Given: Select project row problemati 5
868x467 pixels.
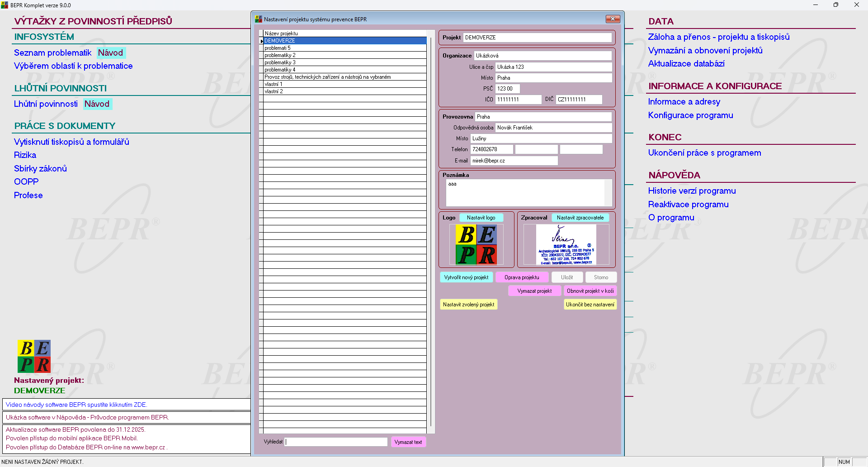Looking at the screenshot, I should click(345, 48).
